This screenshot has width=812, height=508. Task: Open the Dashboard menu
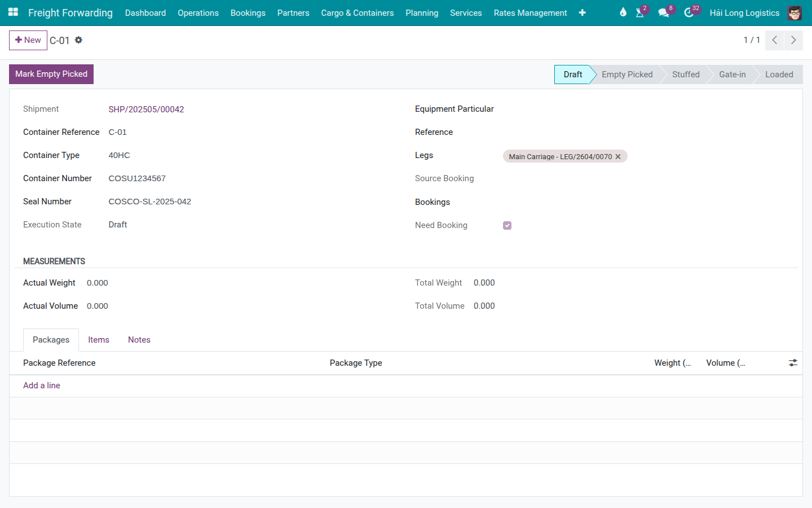pos(145,12)
